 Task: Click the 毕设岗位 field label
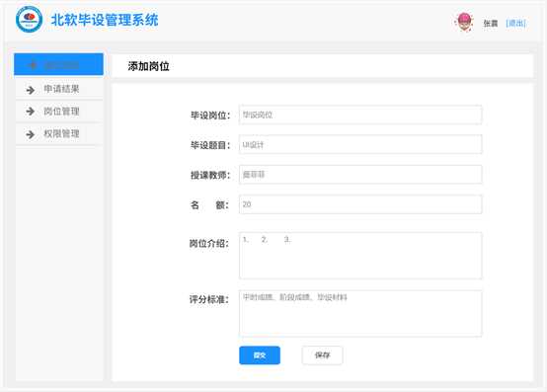(x=210, y=116)
